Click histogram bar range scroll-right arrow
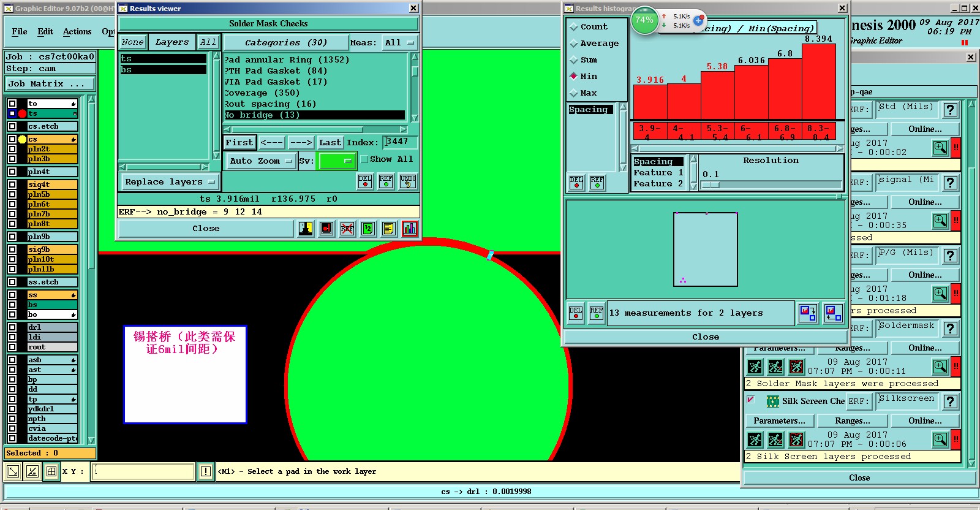The image size is (980, 510). click(x=840, y=148)
